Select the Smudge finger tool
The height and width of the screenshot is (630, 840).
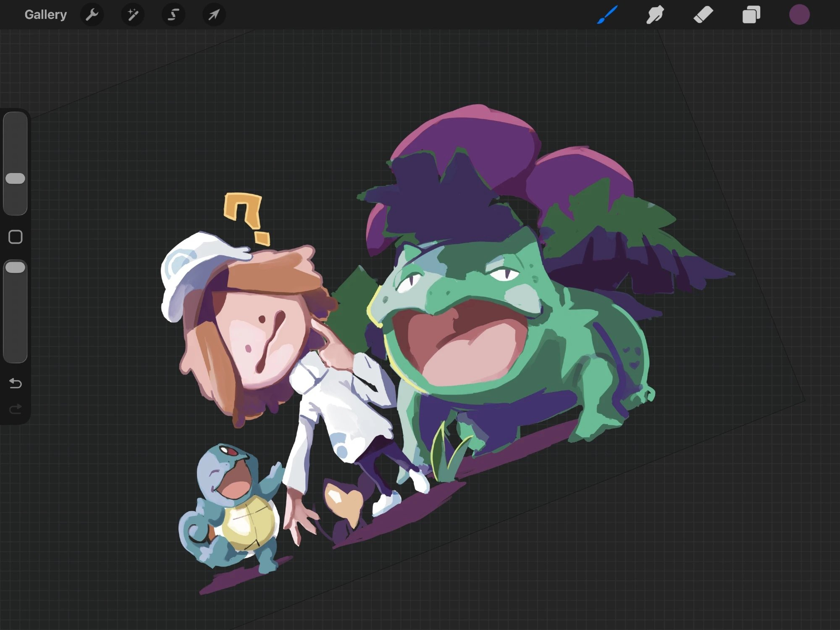tap(655, 15)
